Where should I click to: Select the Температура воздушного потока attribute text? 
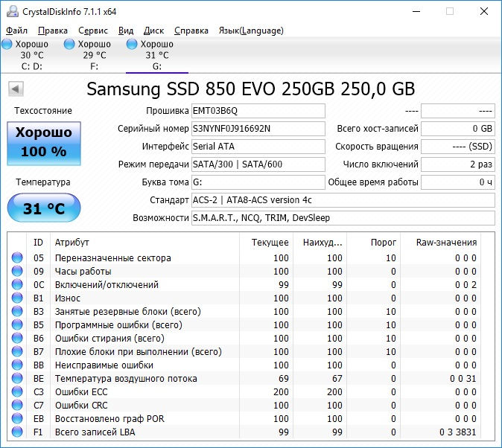pos(126,379)
